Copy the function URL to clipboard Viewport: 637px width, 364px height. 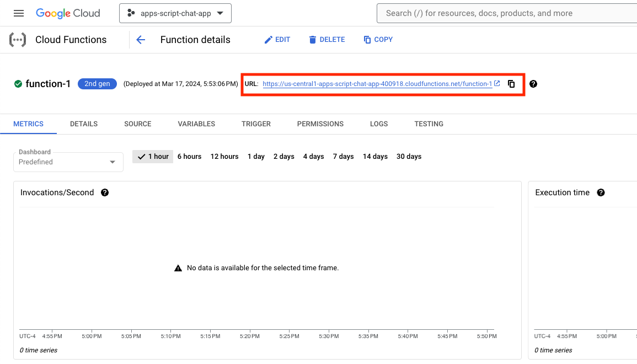[x=511, y=84]
